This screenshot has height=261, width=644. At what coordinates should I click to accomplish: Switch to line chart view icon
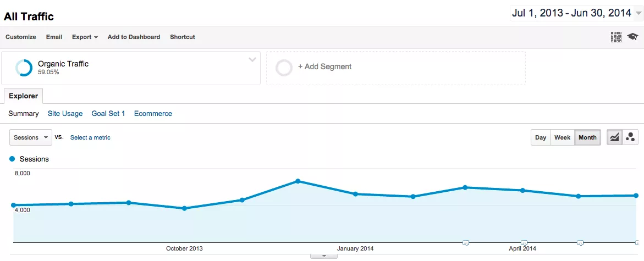pyautogui.click(x=614, y=137)
